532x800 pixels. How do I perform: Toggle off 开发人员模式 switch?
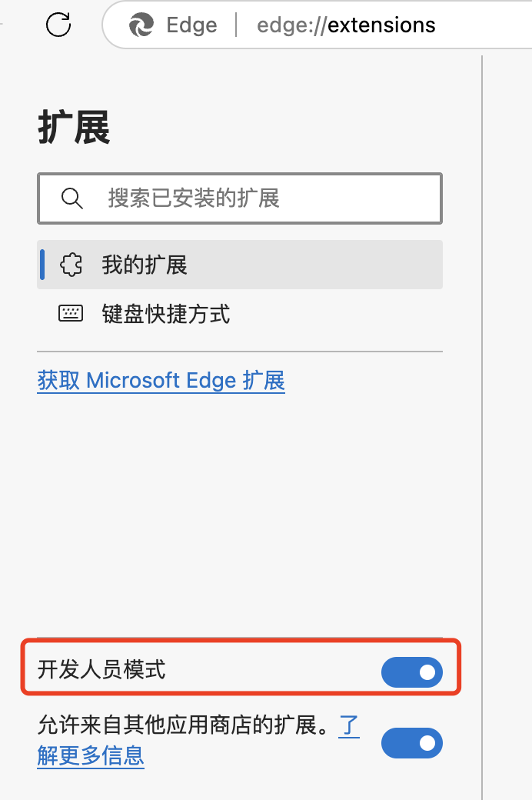(412, 672)
